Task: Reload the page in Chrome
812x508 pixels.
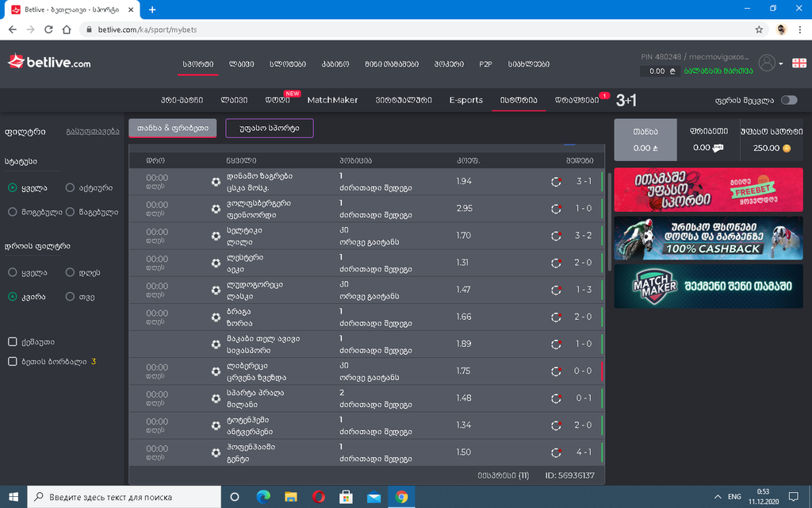Action: coord(48,29)
